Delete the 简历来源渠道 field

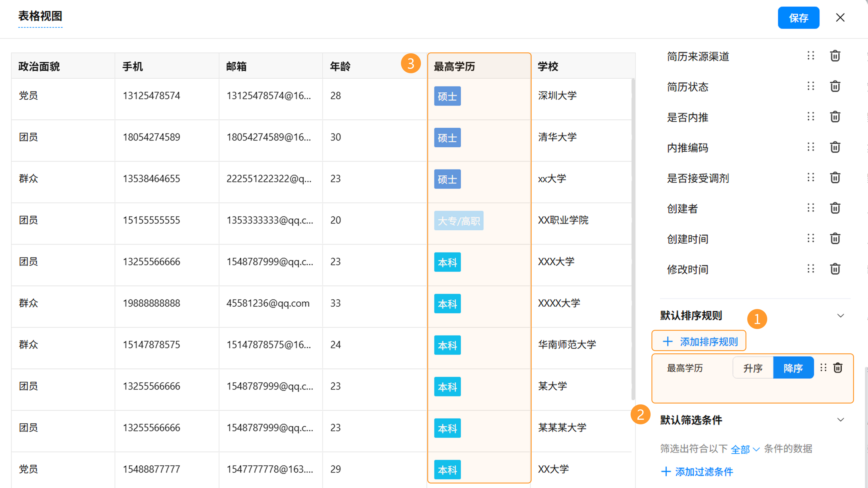(x=835, y=56)
